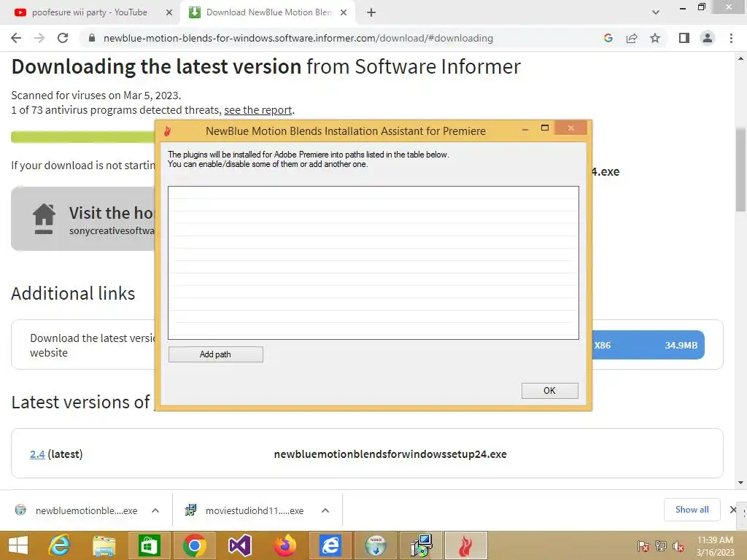Click the address bar URL
The width and height of the screenshot is (747, 560).
(298, 38)
